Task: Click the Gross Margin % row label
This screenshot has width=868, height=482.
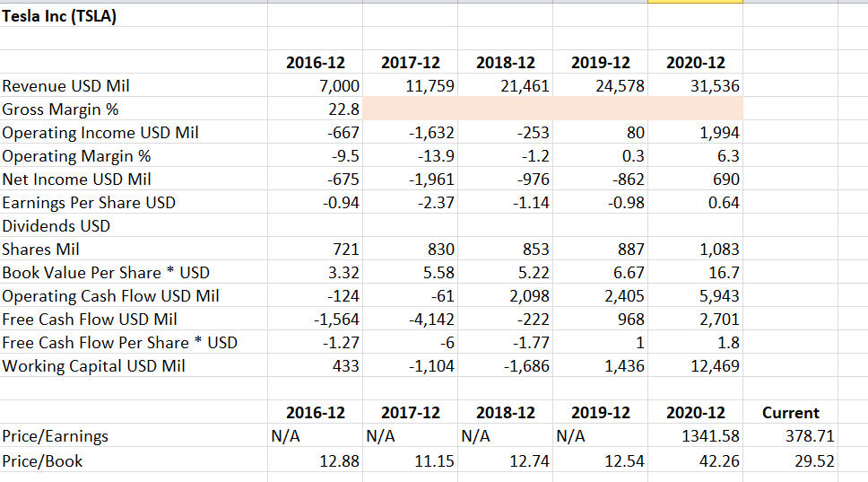Action: 60,110
